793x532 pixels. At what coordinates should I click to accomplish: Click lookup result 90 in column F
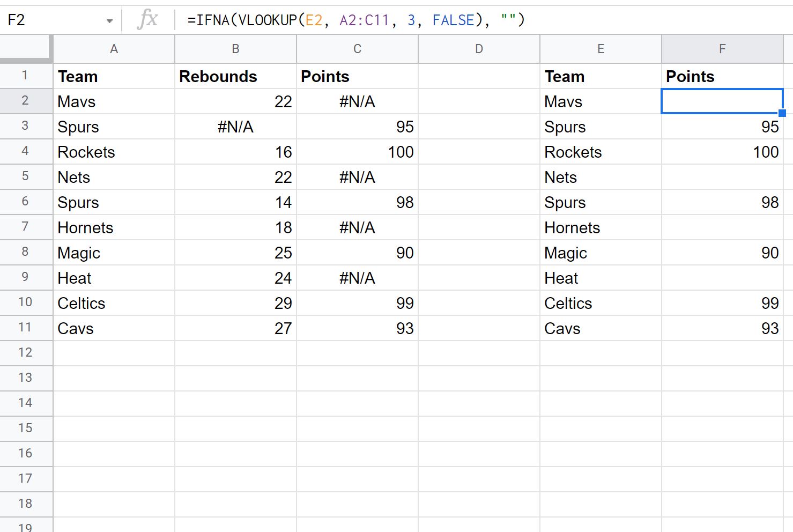[x=770, y=253]
